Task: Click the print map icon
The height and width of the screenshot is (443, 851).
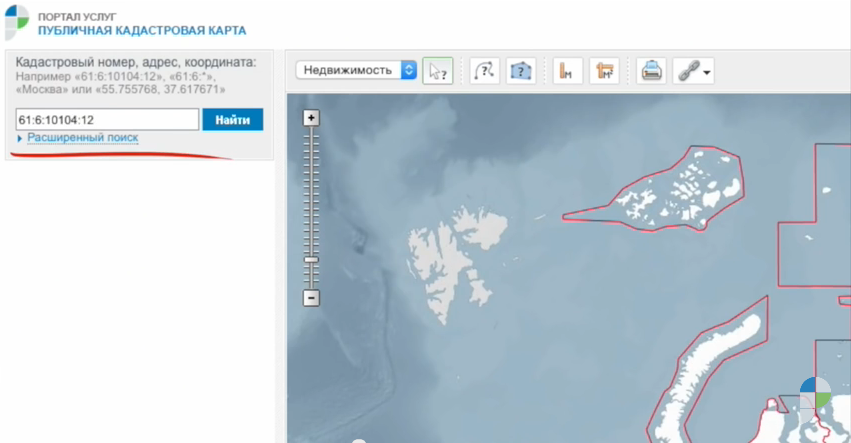Action: pyautogui.click(x=651, y=71)
